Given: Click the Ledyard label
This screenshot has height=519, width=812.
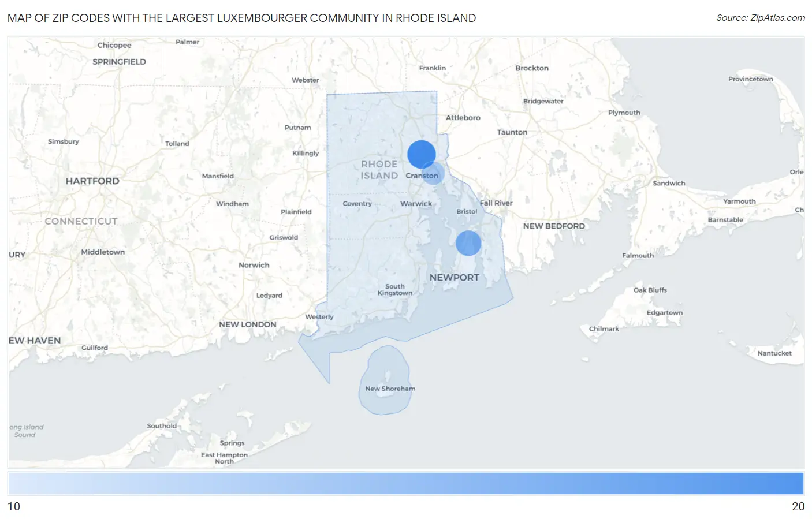Looking at the screenshot, I should [x=270, y=296].
